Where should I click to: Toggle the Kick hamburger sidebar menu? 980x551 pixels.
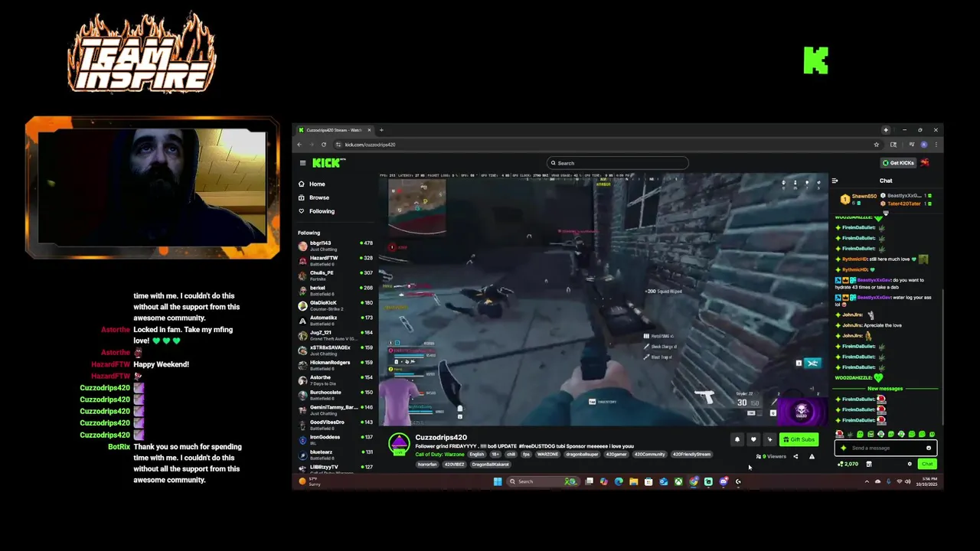[302, 162]
